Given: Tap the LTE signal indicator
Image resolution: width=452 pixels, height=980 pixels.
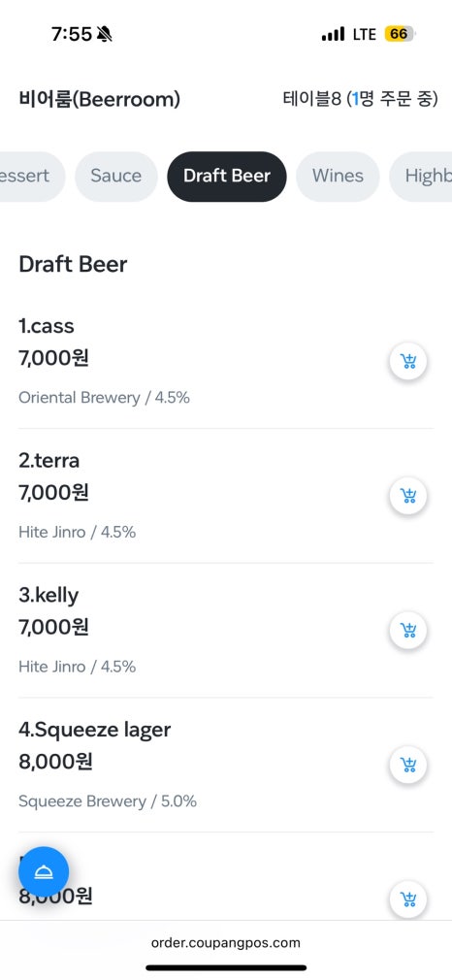Looking at the screenshot, I should (364, 34).
